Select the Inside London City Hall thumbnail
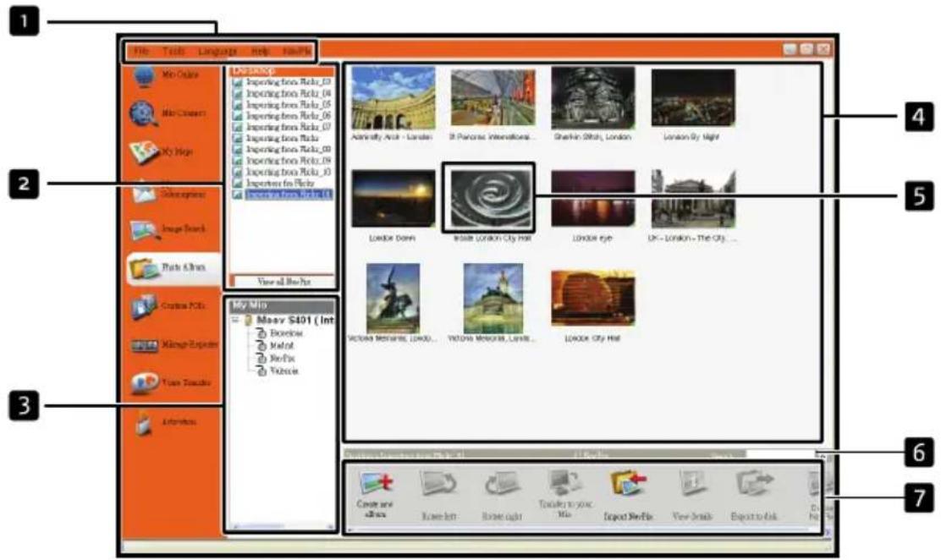Screen dimensions: 941x560 tap(492, 199)
